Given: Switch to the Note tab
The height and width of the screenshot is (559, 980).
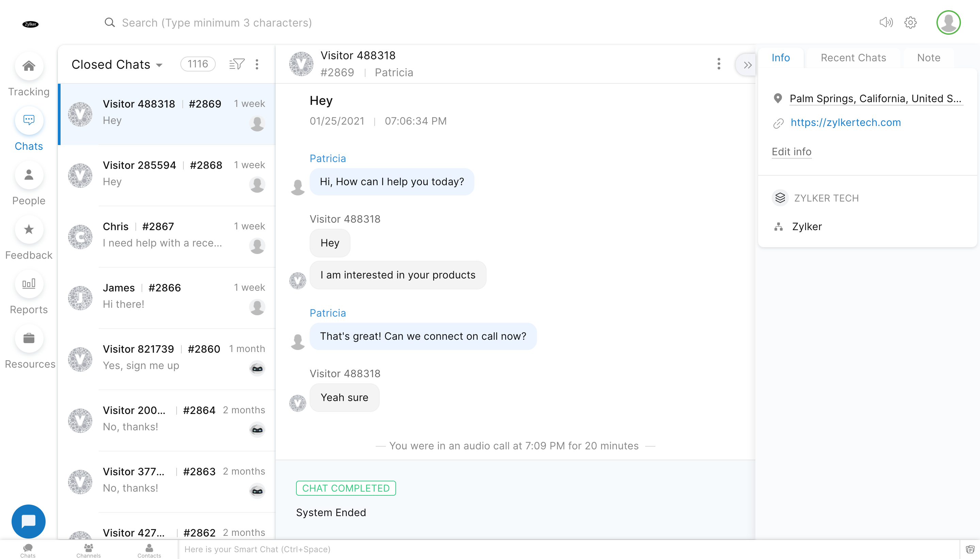Looking at the screenshot, I should (928, 58).
